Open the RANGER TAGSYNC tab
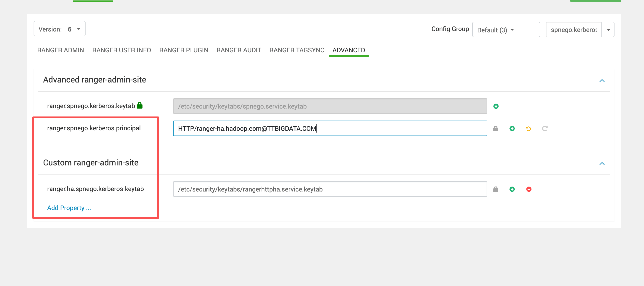This screenshot has height=286, width=644. (x=297, y=50)
